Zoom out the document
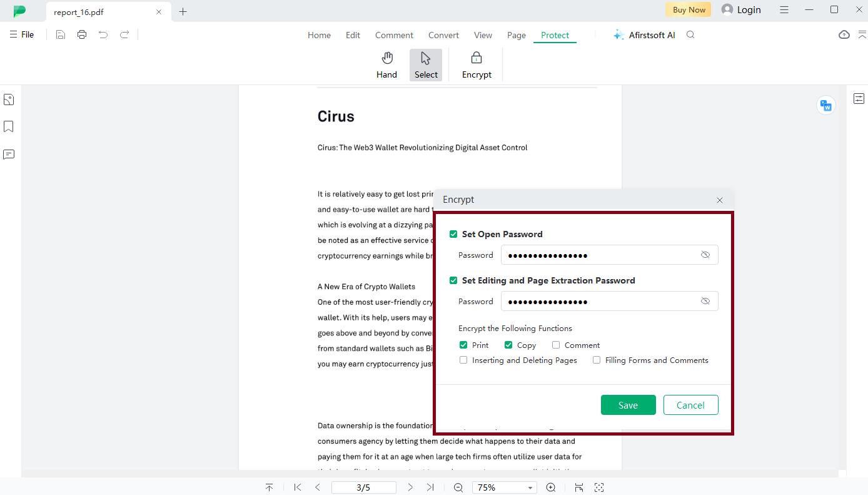The image size is (868, 495). tap(458, 487)
